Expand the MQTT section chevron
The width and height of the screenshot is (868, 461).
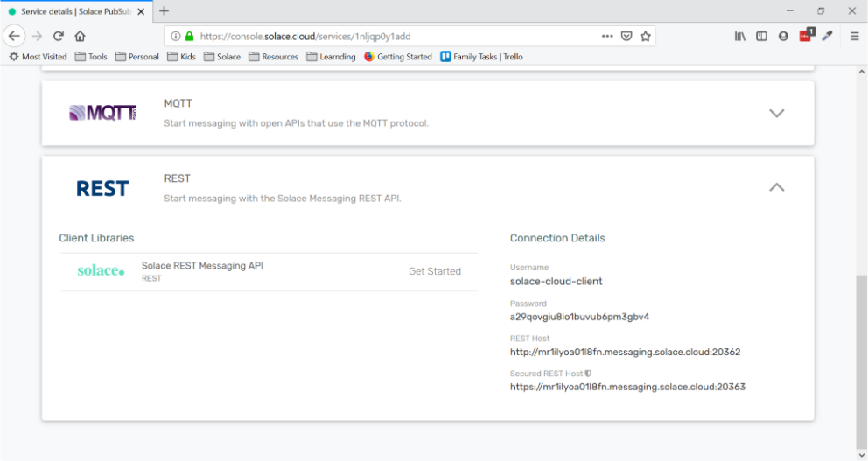pyautogui.click(x=776, y=113)
